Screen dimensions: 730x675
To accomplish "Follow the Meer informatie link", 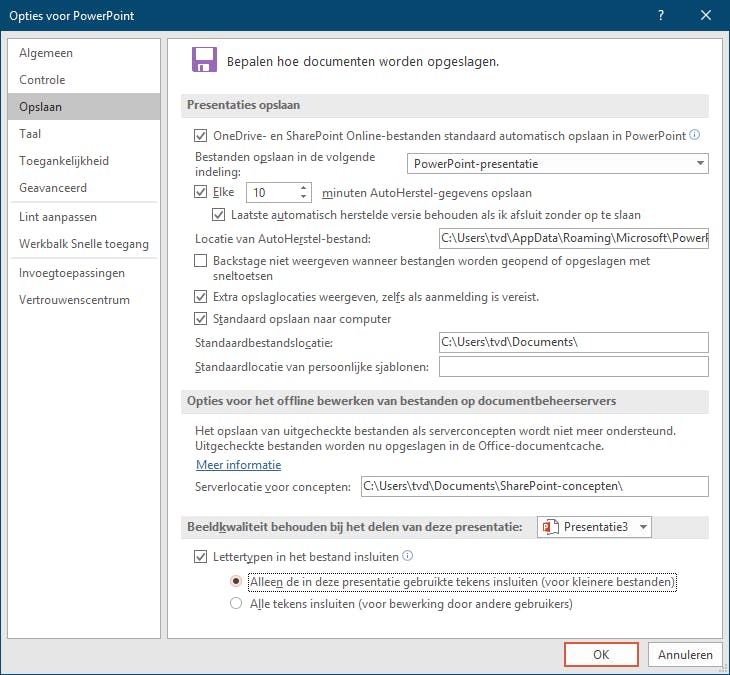I will (238, 465).
